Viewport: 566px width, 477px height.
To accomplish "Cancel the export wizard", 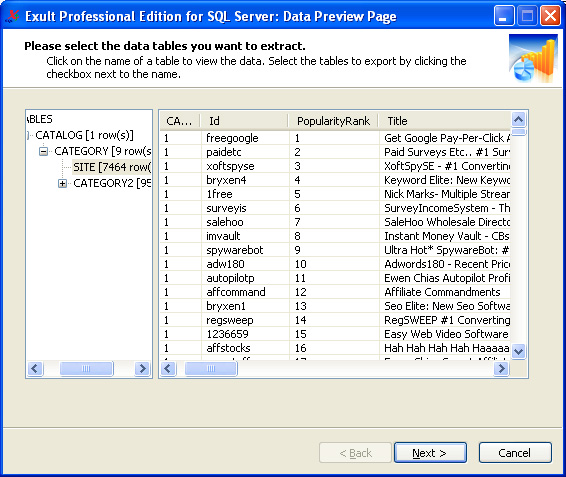I will 515,453.
